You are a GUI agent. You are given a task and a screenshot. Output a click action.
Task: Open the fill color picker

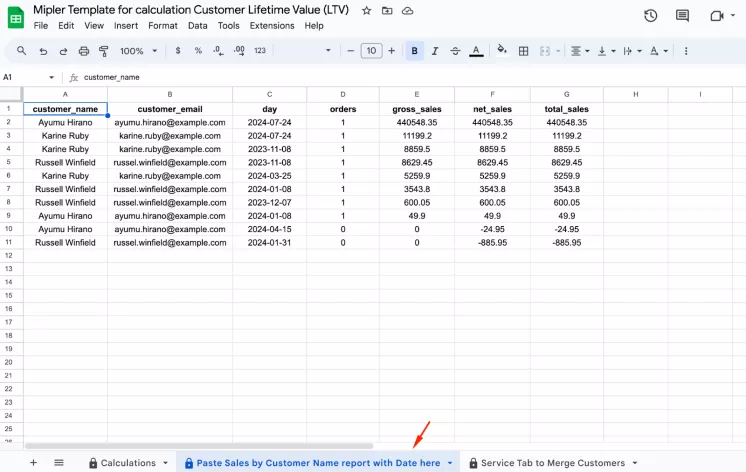click(502, 50)
